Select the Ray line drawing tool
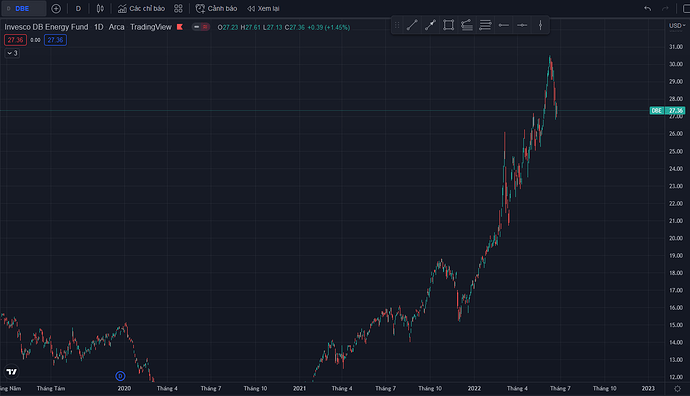Screen dimensions: 690x396 (430, 25)
